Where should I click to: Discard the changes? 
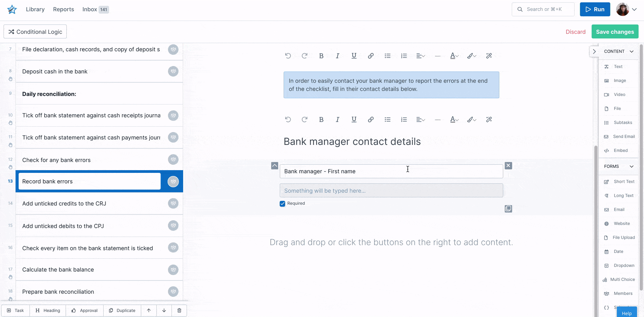[576, 32]
